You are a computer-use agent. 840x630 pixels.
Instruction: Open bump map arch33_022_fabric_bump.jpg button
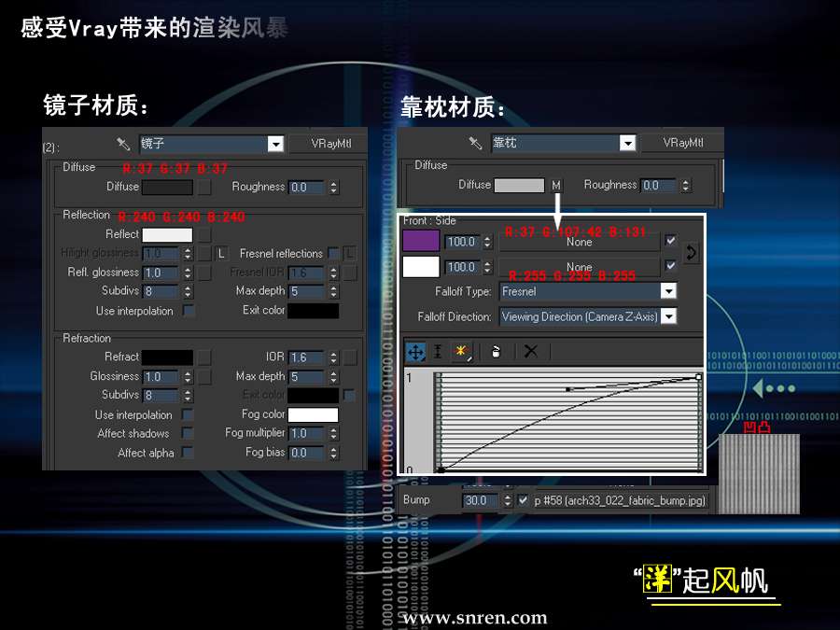coord(621,500)
